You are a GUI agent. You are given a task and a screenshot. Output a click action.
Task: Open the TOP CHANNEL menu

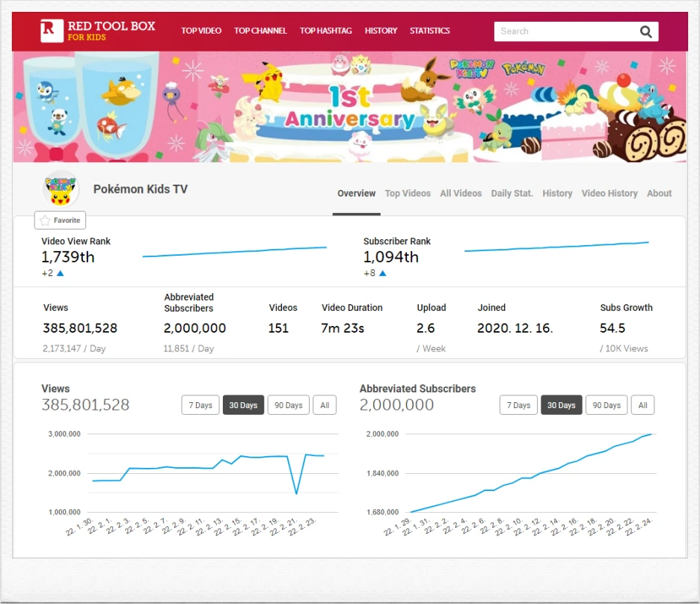[260, 31]
